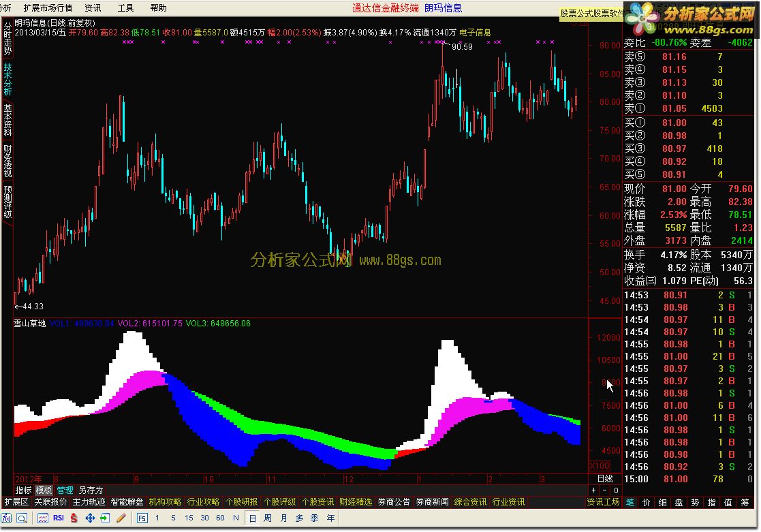The width and height of the screenshot is (761, 532).
Task: Open the 券商公告 tab
Action: click(394, 502)
